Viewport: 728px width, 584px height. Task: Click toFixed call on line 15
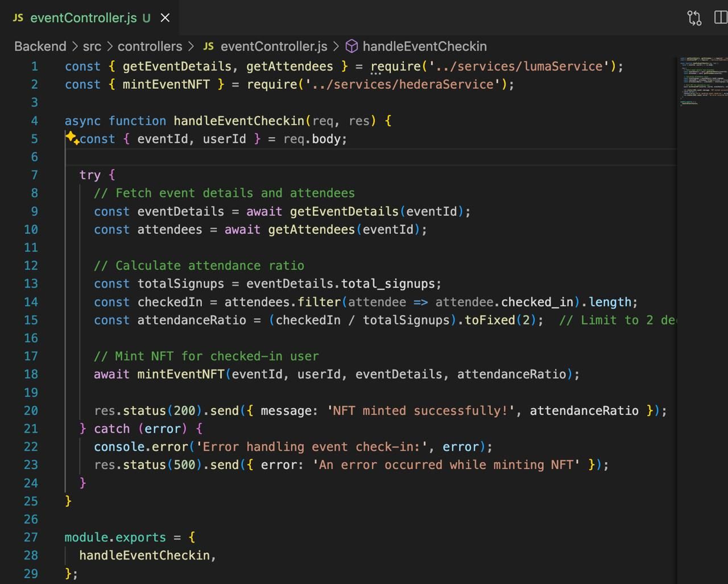click(x=490, y=320)
